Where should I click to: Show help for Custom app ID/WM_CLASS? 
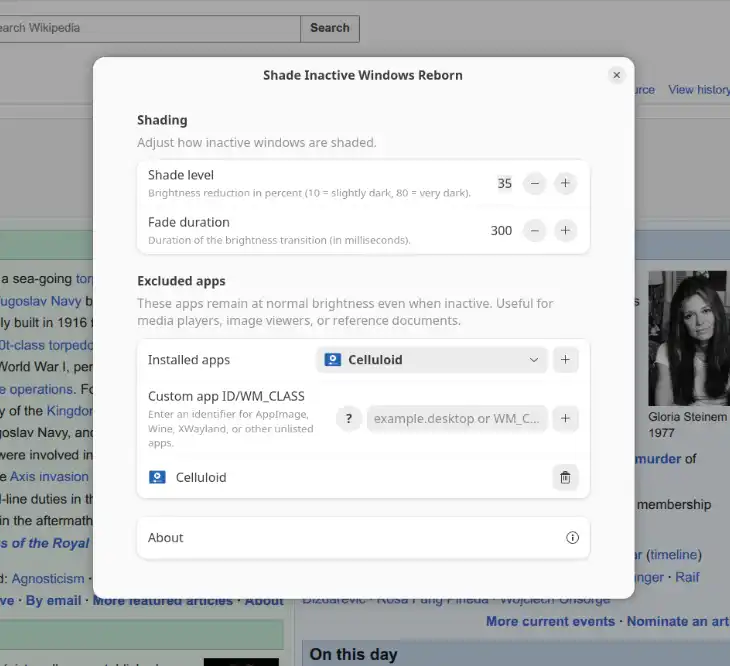pos(349,419)
